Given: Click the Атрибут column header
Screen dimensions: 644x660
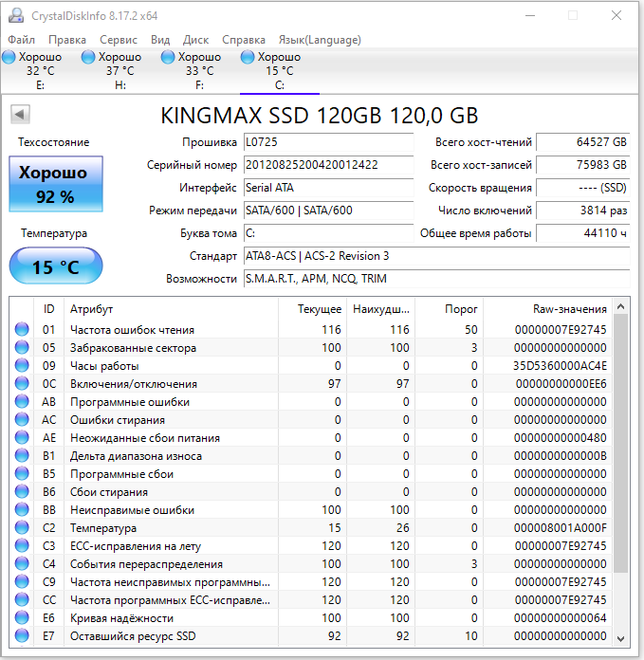Looking at the screenshot, I should 171,309.
